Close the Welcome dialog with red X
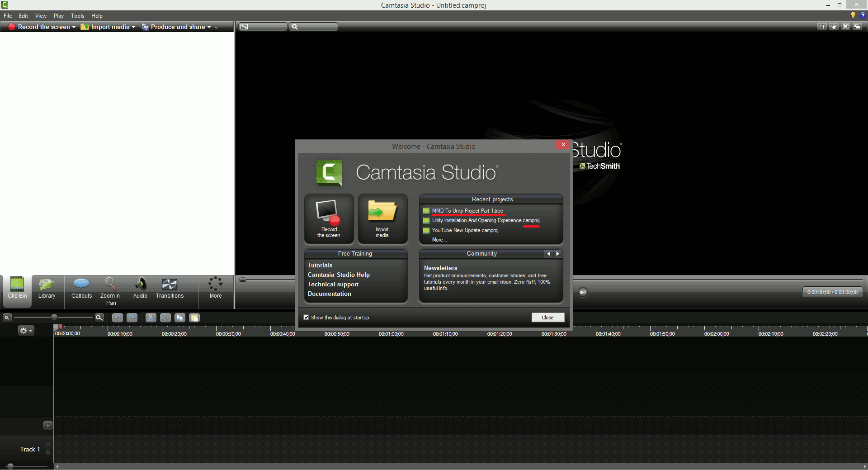868x470 pixels. [x=563, y=145]
